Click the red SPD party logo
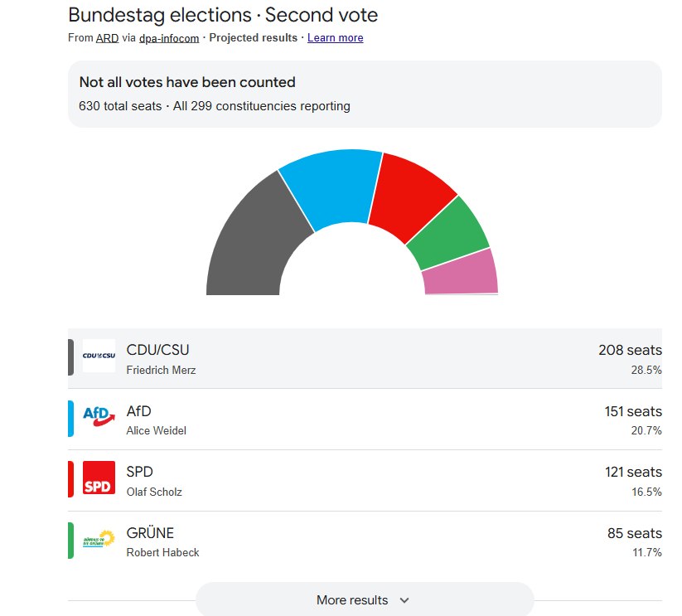This screenshot has width=682, height=616. 99,478
